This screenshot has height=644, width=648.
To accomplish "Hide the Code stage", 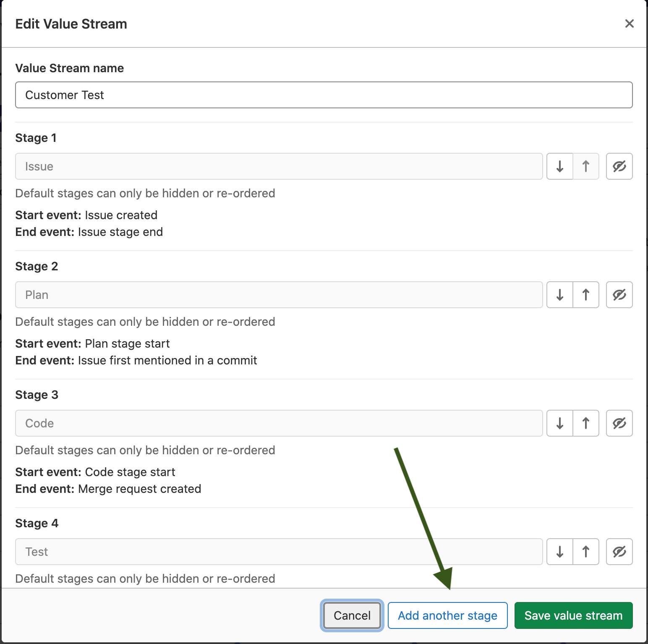I will click(x=619, y=423).
